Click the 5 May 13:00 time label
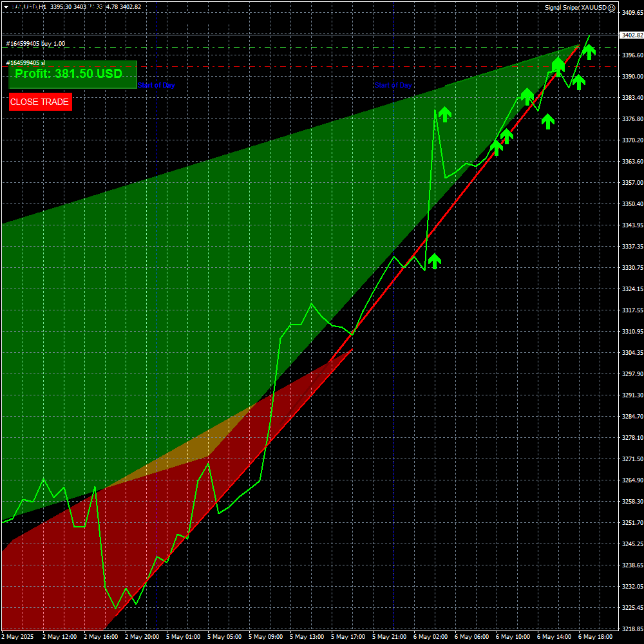 point(307,637)
